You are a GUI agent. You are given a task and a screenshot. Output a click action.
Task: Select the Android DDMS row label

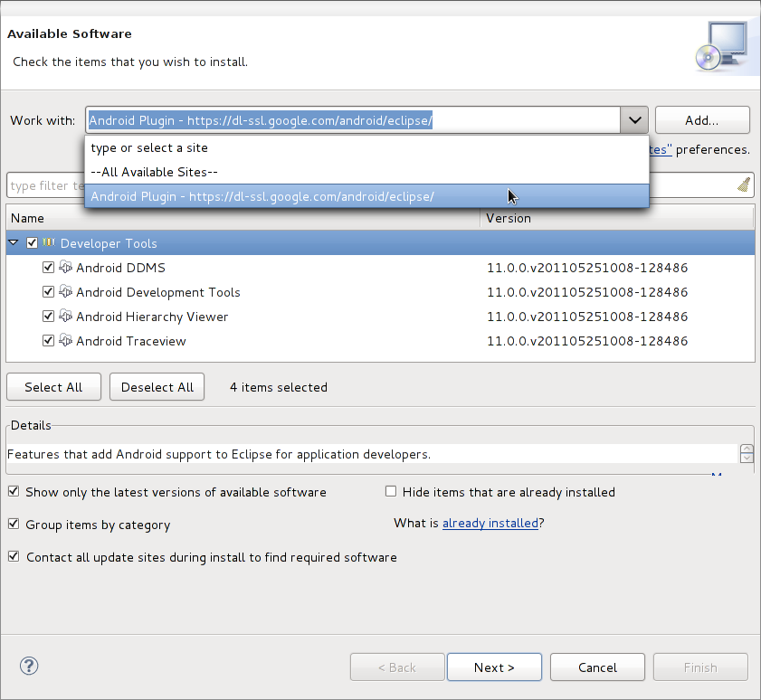(121, 268)
